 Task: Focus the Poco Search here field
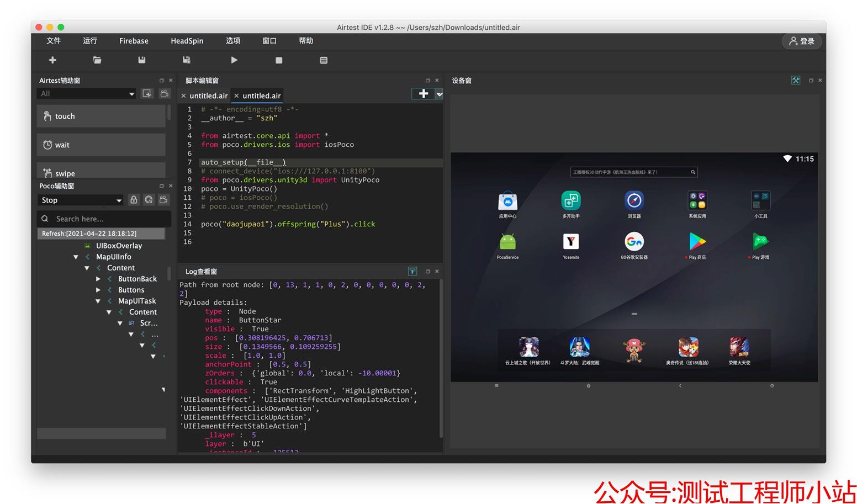tap(104, 219)
